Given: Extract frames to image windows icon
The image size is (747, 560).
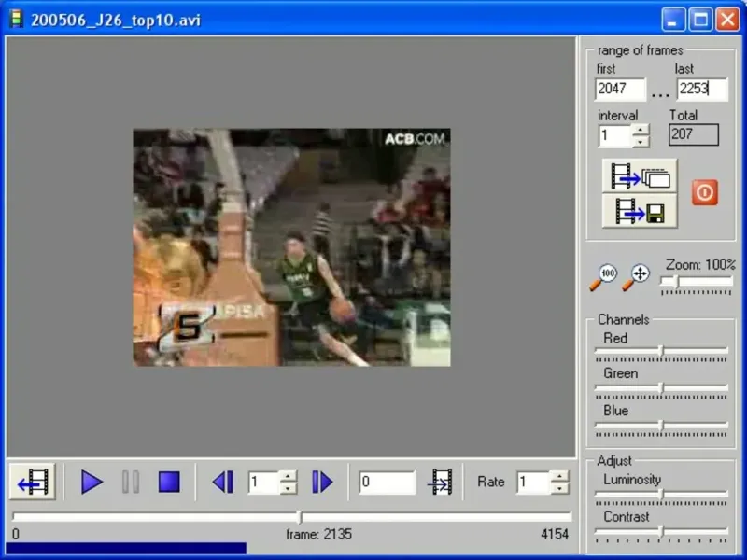Looking at the screenshot, I should pos(640,175).
